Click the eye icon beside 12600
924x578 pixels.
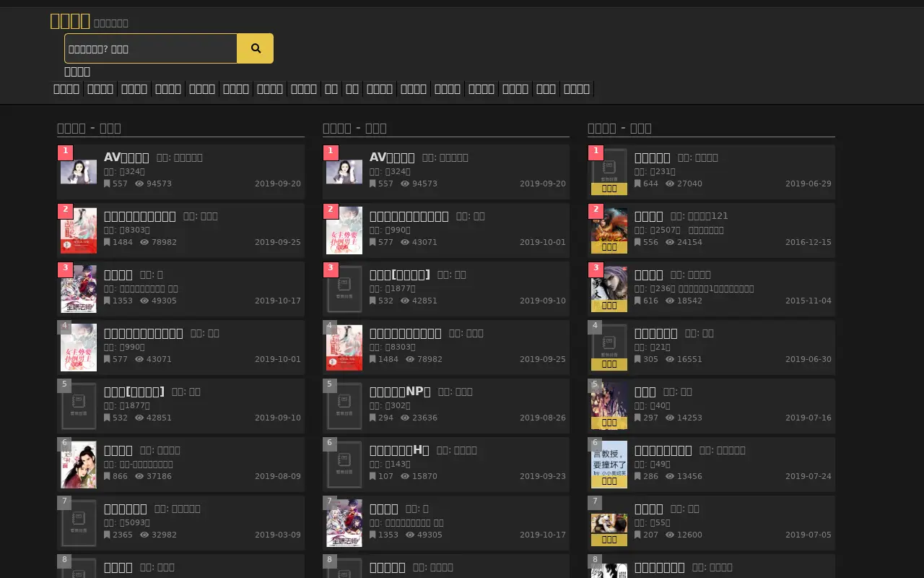pyautogui.click(x=670, y=535)
